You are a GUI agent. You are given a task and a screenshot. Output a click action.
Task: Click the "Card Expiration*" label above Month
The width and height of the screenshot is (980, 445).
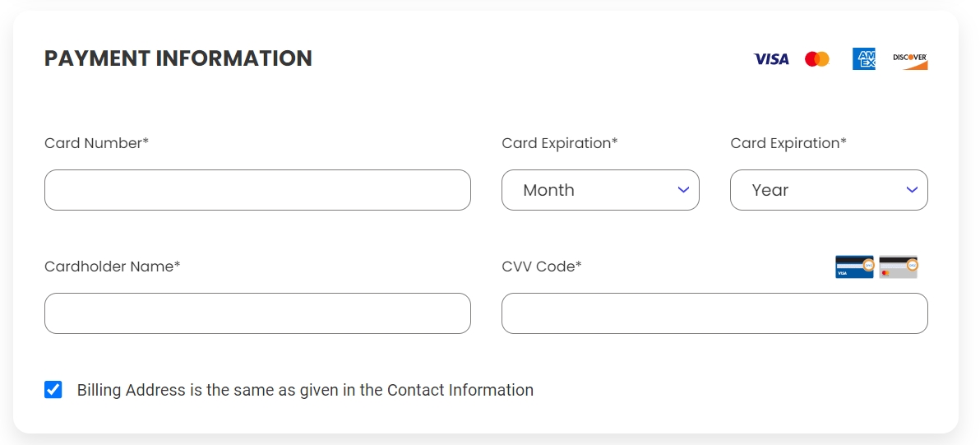559,143
